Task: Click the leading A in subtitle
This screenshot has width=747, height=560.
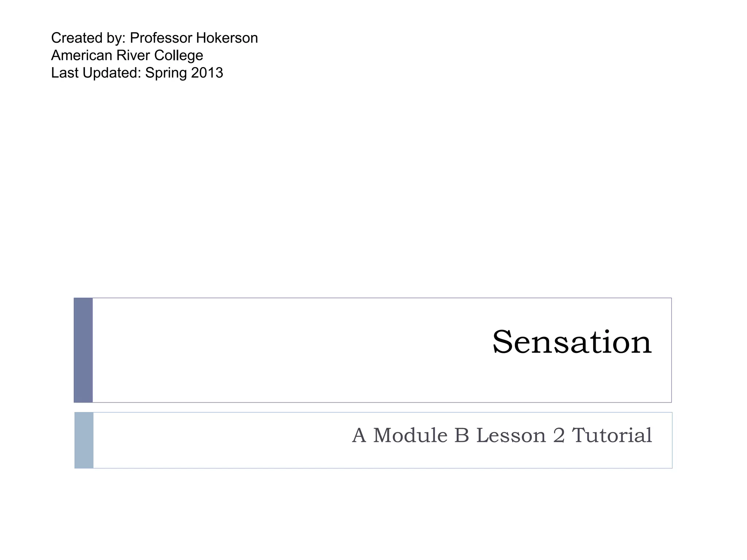Action: 359,435
